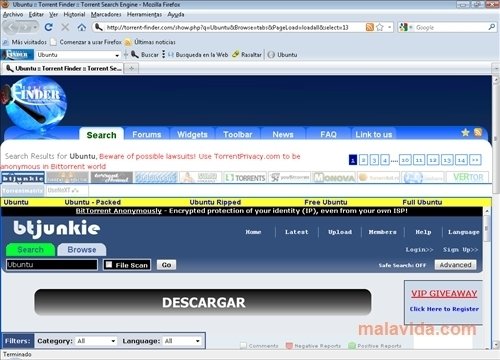The height and width of the screenshot is (360, 500).
Task: Open the VIP GIVEAWAY link
Action: point(444,294)
